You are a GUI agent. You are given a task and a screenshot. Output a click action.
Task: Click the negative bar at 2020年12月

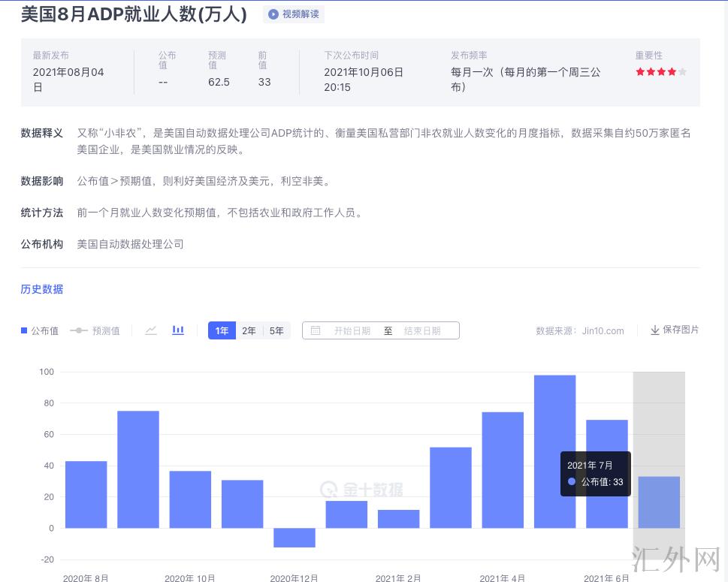[295, 538]
